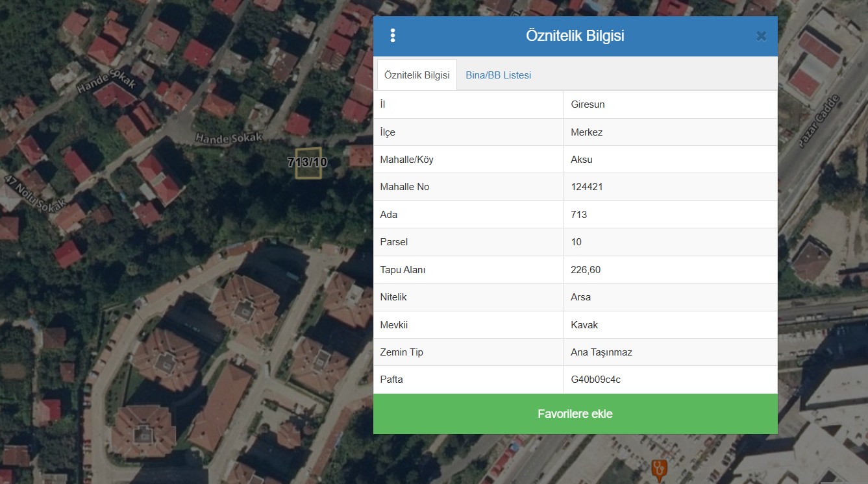Select the Kavak value in the Mevkii row

tap(584, 325)
